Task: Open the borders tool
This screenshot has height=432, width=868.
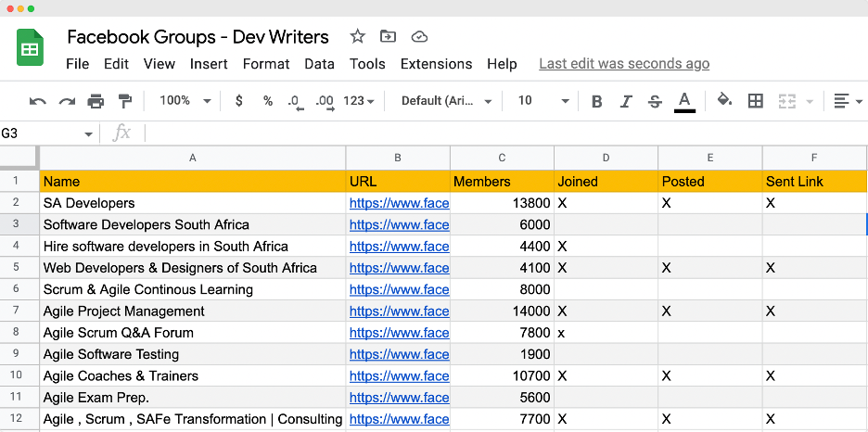Action: [x=755, y=101]
